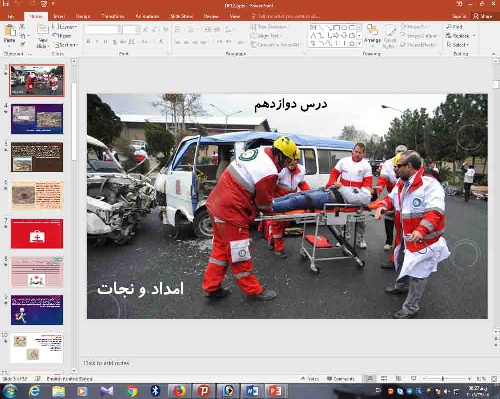Open the Select dropdown in Editing group
The image size is (500, 399).
(458, 44)
